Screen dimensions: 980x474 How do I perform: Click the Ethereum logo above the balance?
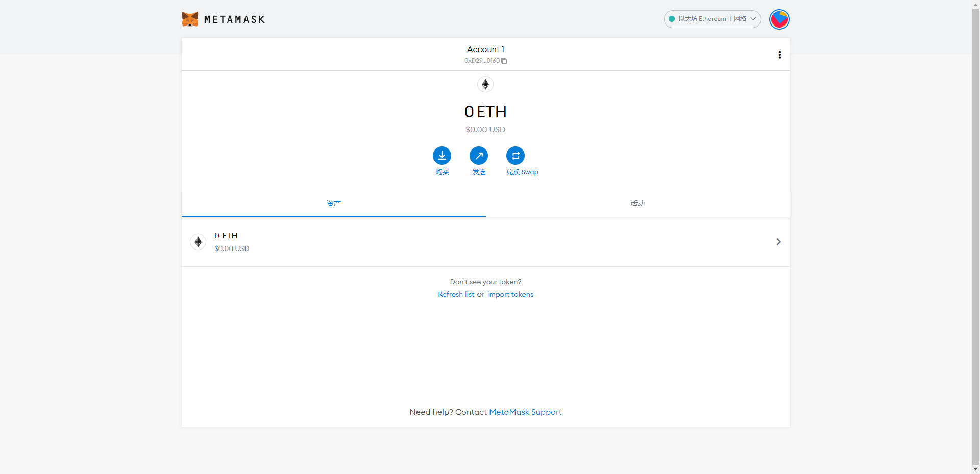coord(485,84)
